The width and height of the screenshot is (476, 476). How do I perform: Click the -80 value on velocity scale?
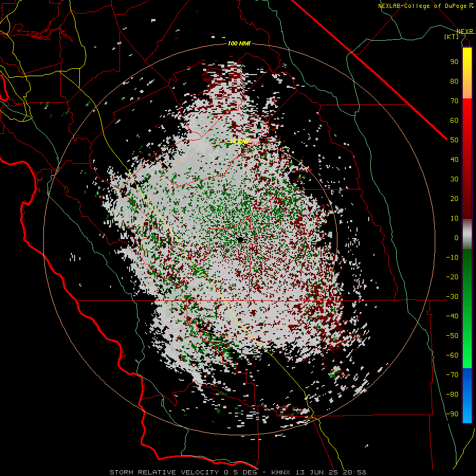pyautogui.click(x=452, y=395)
